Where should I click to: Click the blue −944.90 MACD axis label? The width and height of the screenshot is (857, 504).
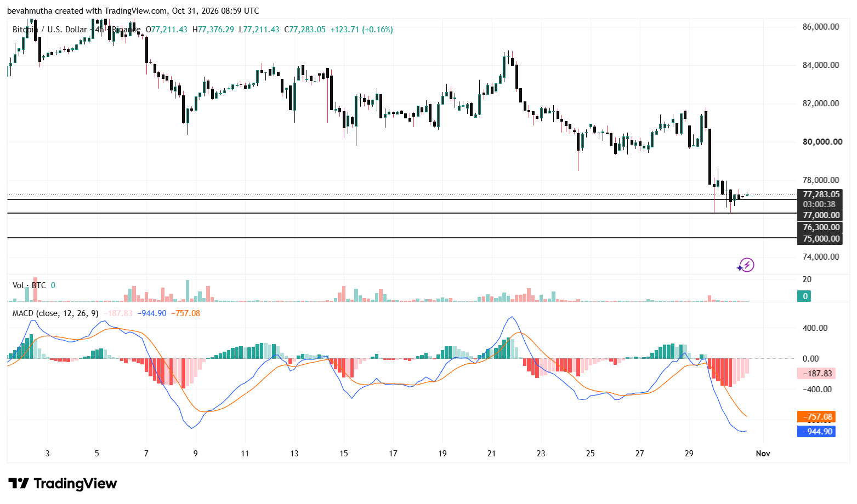(x=816, y=432)
